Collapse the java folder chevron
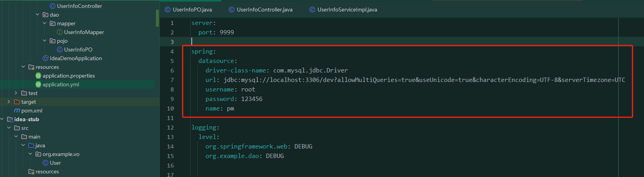Image resolution: width=644 pixels, height=177 pixels. [x=23, y=145]
